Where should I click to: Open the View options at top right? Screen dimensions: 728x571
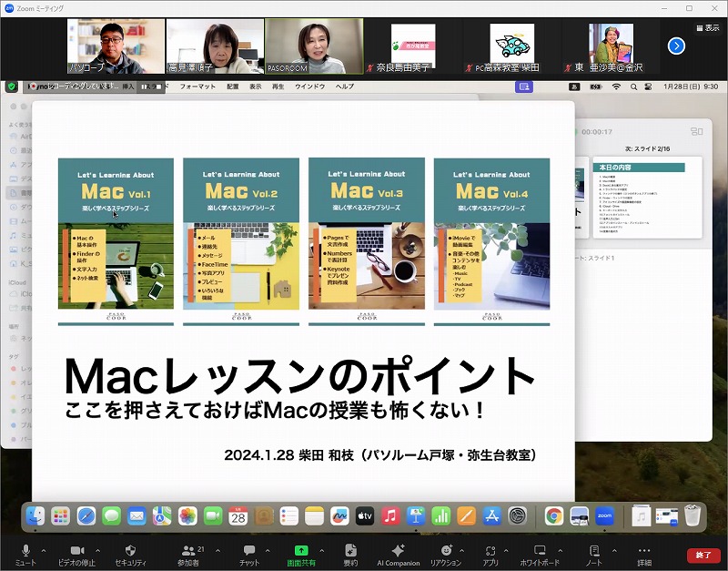706,28
